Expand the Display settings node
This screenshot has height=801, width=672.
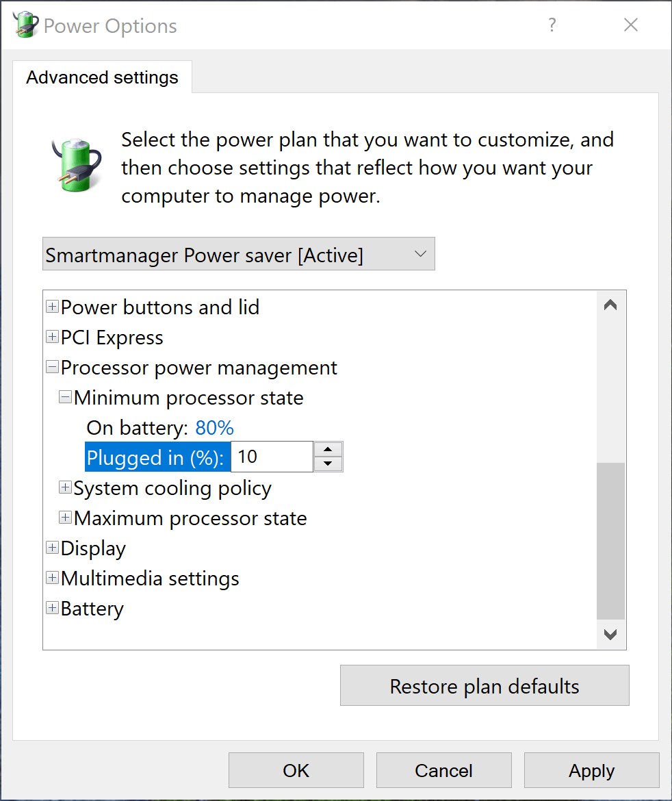52,548
